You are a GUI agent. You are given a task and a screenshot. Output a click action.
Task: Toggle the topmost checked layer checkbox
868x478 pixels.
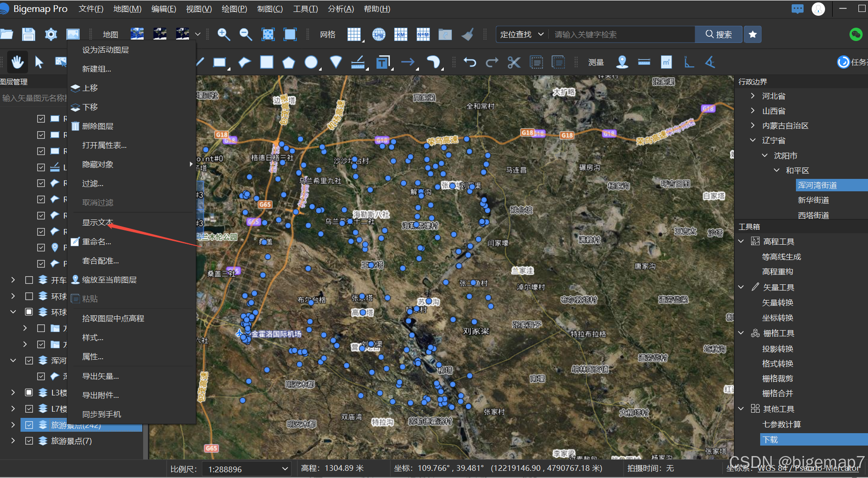[41, 119]
